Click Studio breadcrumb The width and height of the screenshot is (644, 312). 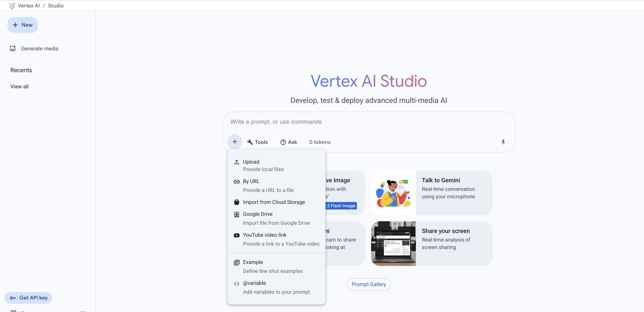coord(56,5)
